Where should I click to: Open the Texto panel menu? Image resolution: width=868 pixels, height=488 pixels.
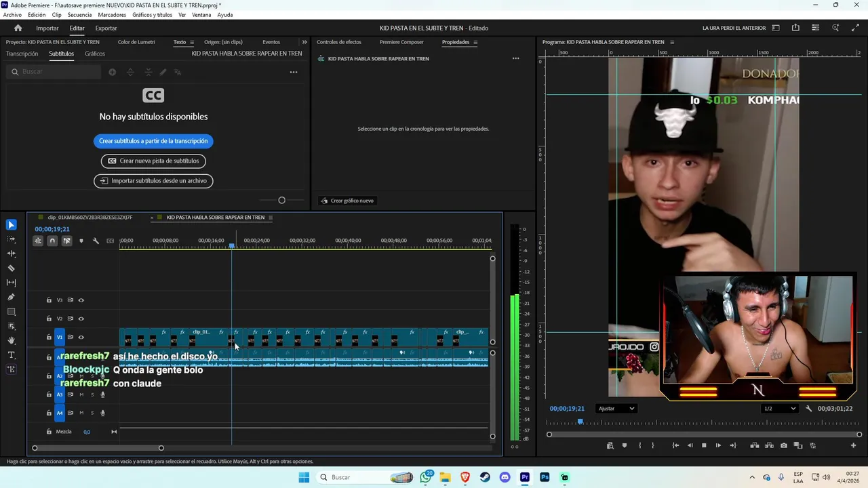pos(192,42)
